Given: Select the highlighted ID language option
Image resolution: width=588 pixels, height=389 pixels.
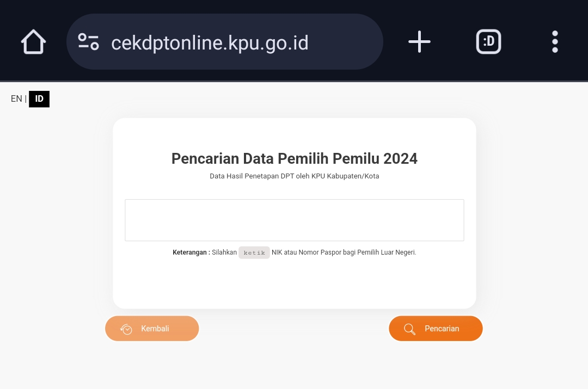Looking at the screenshot, I should 39,98.
